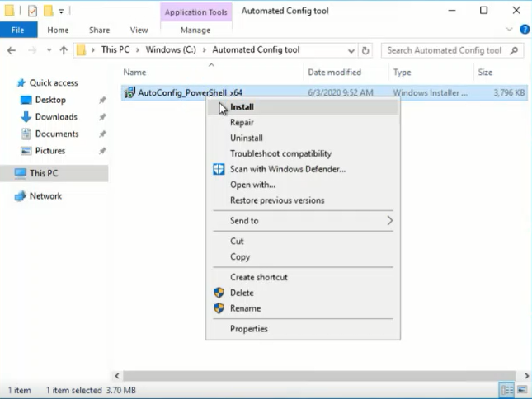Click the breadcrumb root chevron after folder icon
Screen dimensions: 532x399
(x=93, y=50)
